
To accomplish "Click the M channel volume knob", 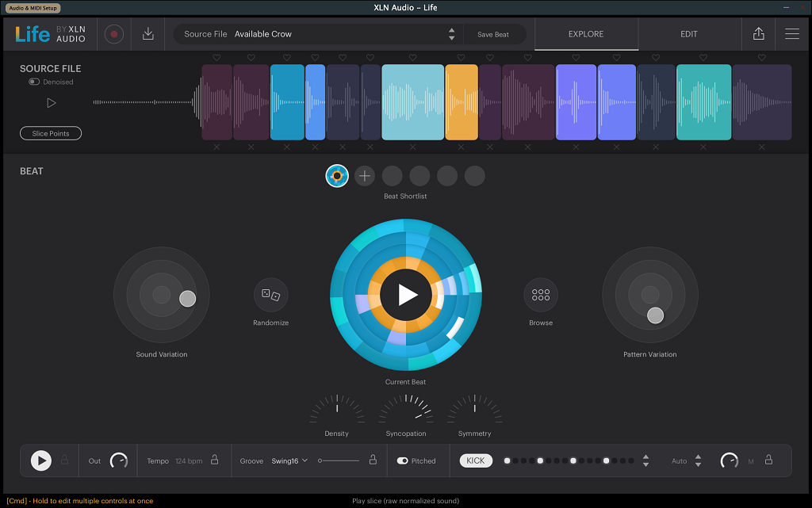I will click(730, 460).
